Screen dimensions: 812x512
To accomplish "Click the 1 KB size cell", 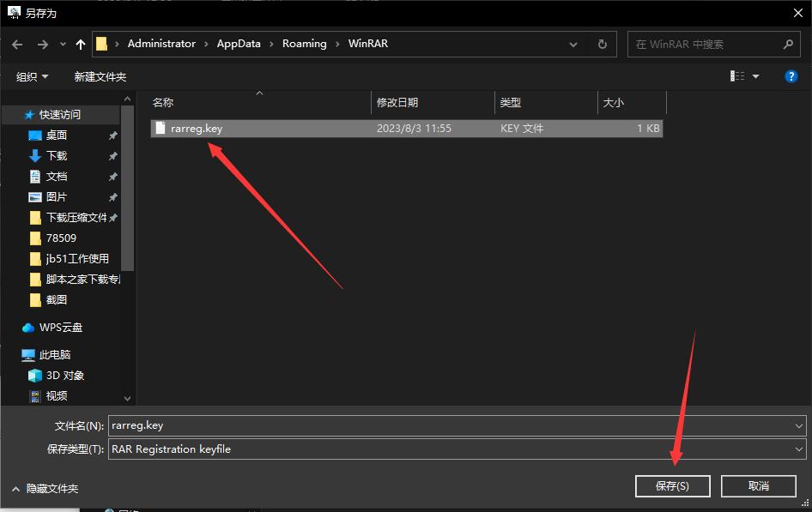I will click(x=648, y=129).
